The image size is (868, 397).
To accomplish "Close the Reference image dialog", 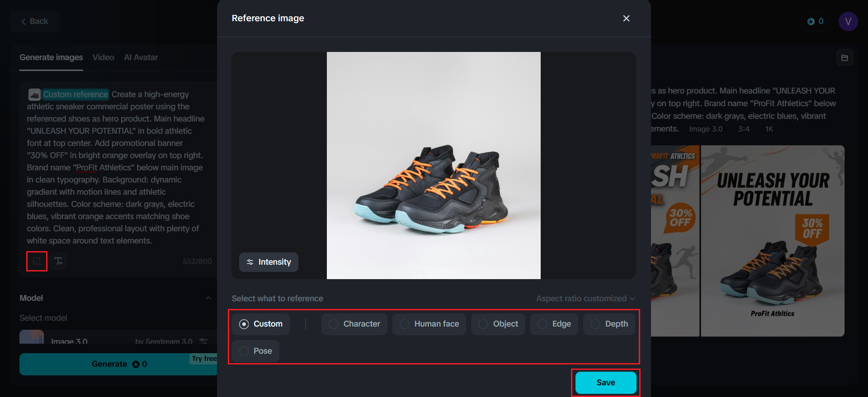I will 626,19.
